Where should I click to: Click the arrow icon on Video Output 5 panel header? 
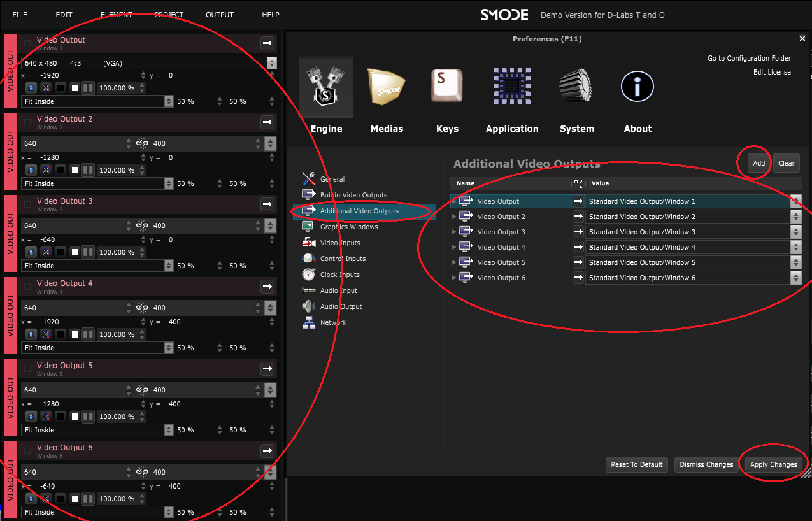click(x=267, y=369)
